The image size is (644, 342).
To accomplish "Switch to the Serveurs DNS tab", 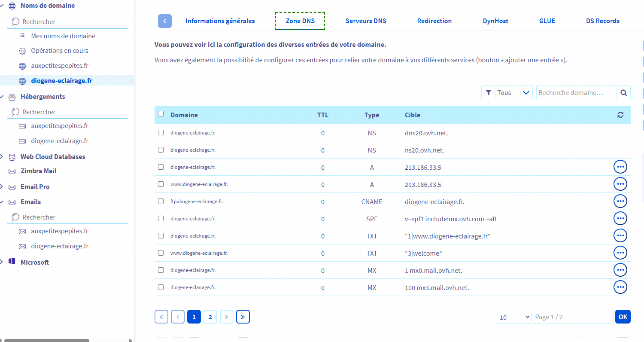I will point(366,21).
